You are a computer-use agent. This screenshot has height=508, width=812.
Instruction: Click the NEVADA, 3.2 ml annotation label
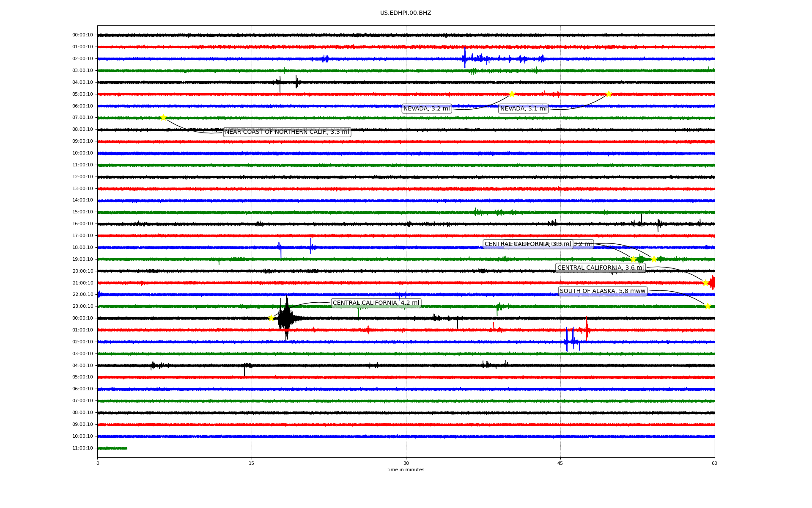coord(426,109)
